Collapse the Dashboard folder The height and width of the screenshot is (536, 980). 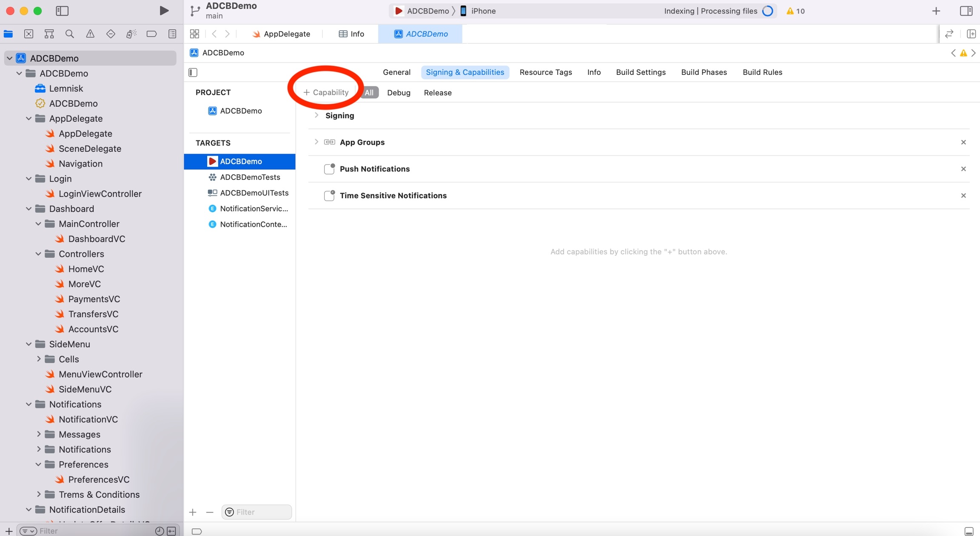(x=28, y=208)
